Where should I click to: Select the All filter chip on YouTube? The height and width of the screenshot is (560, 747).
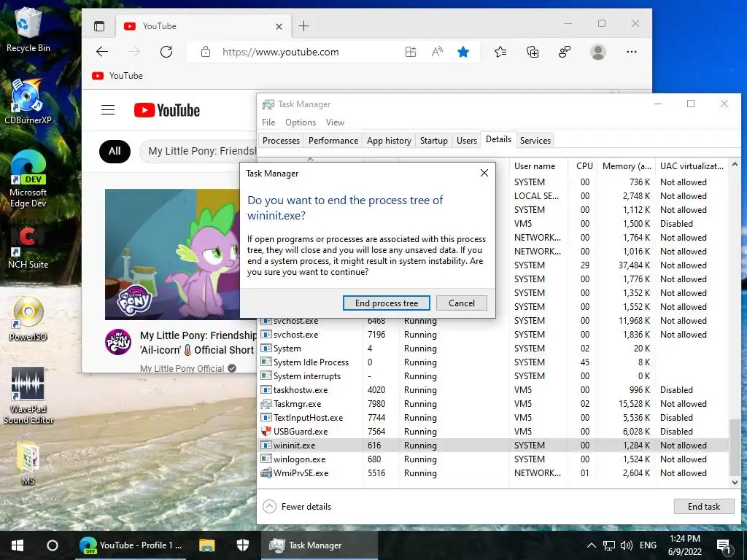coord(115,152)
